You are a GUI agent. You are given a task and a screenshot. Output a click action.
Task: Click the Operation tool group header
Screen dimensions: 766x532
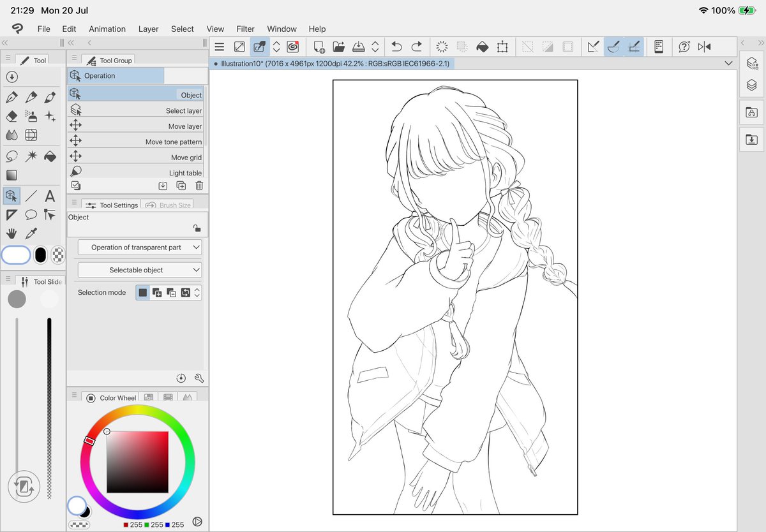(116, 75)
